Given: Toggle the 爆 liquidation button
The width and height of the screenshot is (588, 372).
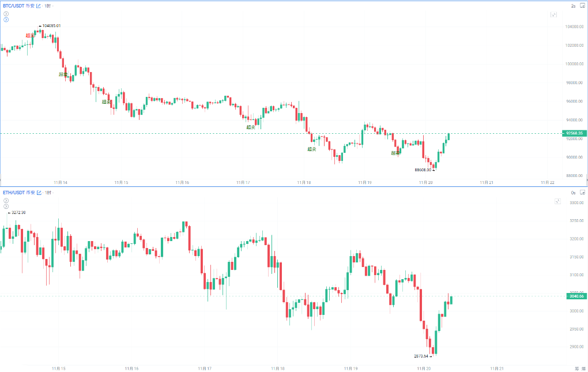Looking at the screenshot, I should click(583, 368).
